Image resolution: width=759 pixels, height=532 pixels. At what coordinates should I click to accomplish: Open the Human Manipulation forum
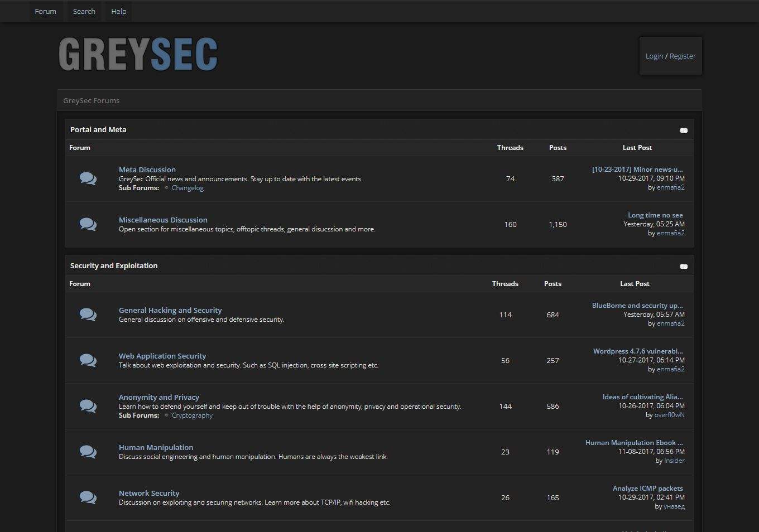(156, 447)
